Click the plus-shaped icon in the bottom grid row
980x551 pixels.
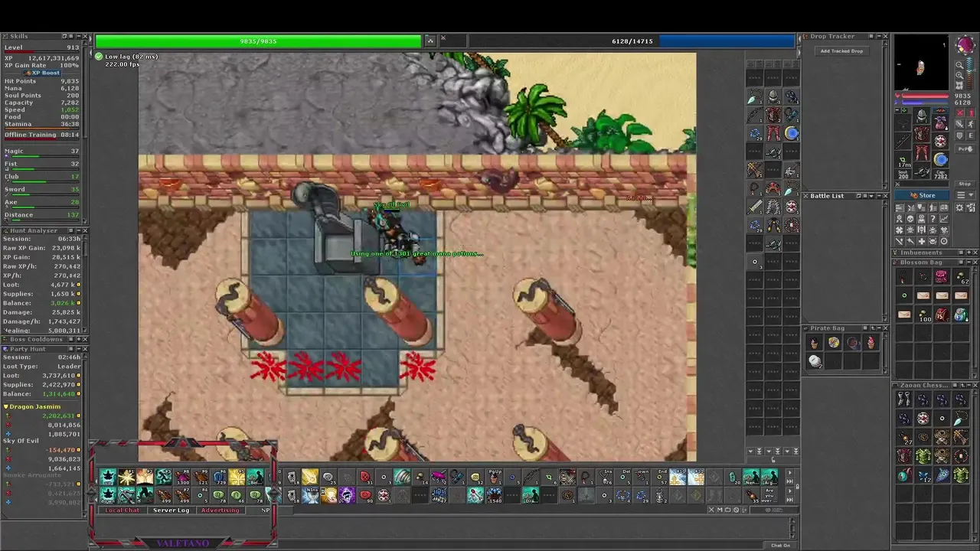coord(922,241)
